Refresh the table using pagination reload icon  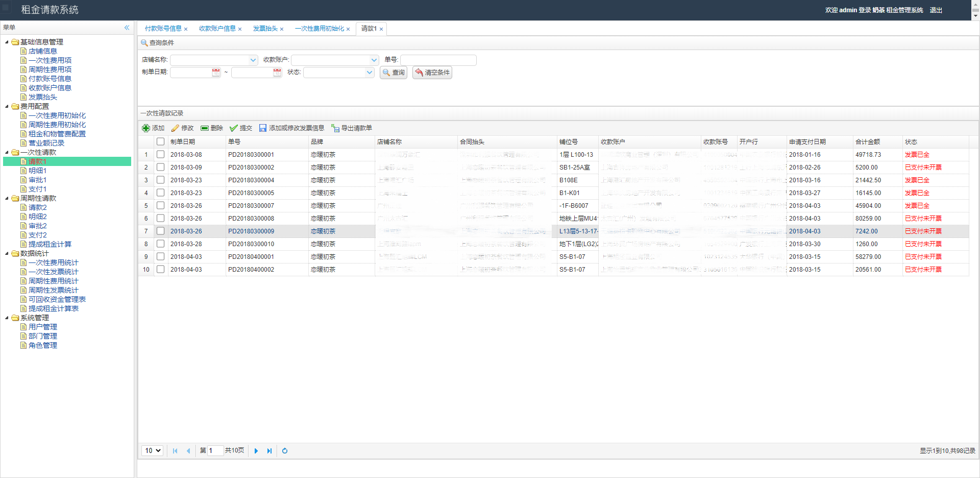[285, 451]
